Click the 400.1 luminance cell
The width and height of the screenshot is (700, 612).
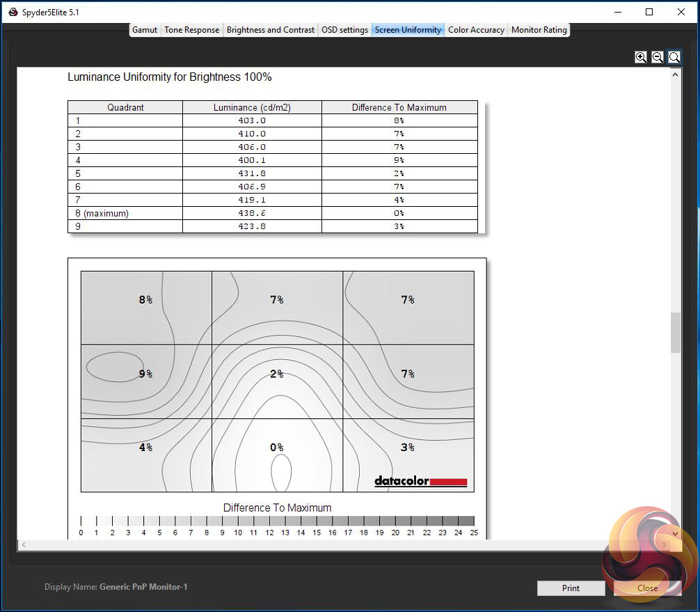(x=252, y=160)
